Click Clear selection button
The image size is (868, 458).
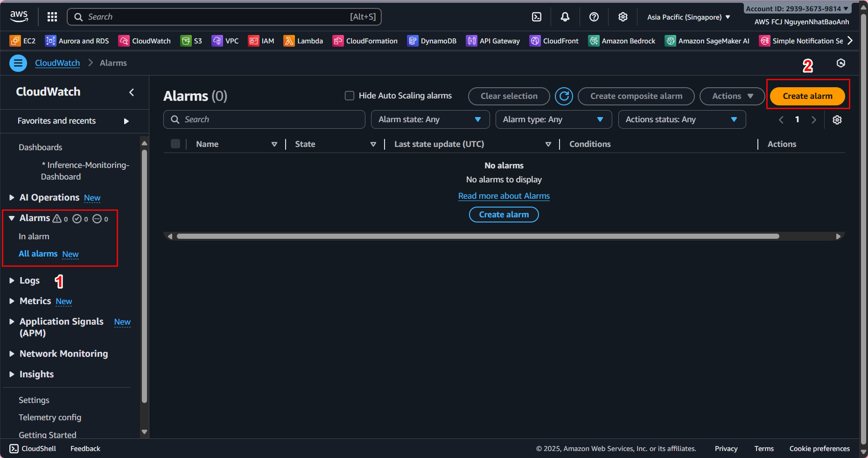pyautogui.click(x=509, y=96)
